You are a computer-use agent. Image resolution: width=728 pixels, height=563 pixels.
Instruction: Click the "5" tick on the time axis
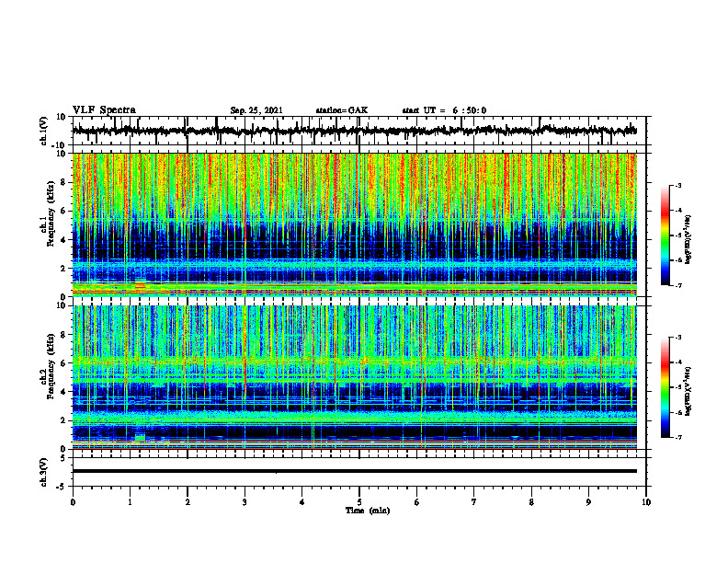[359, 502]
